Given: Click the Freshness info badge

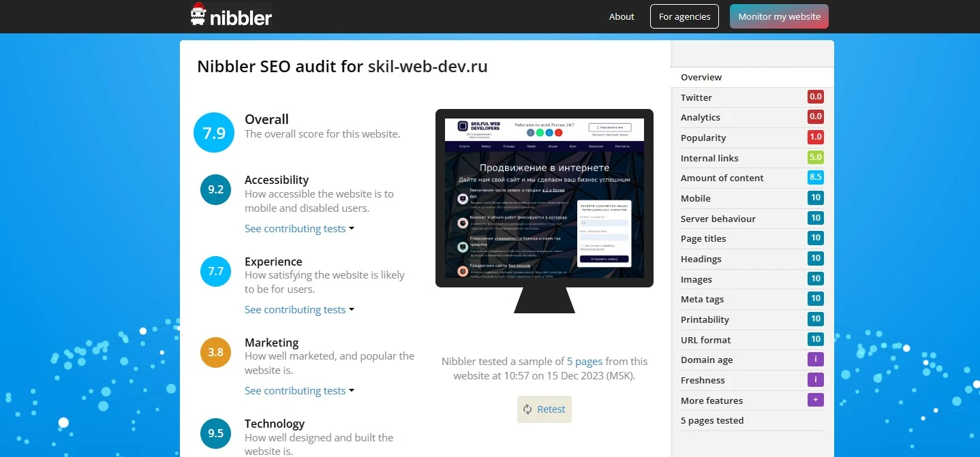Looking at the screenshot, I should [x=816, y=379].
